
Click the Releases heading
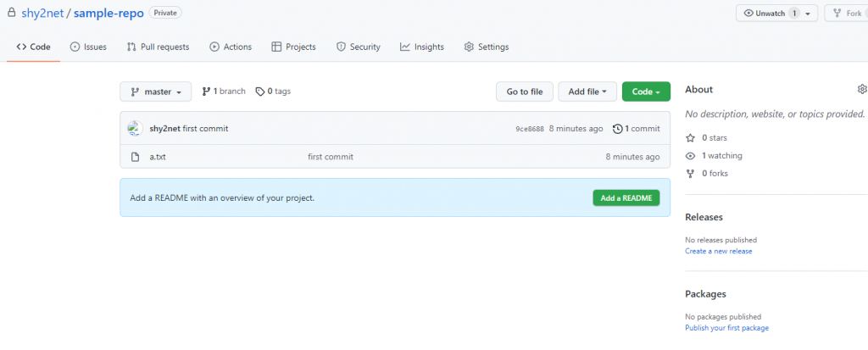[704, 217]
